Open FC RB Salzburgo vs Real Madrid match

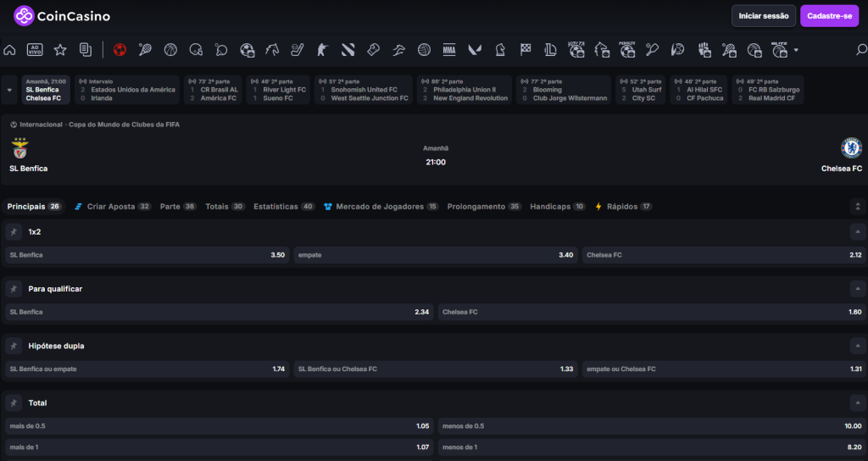point(767,90)
